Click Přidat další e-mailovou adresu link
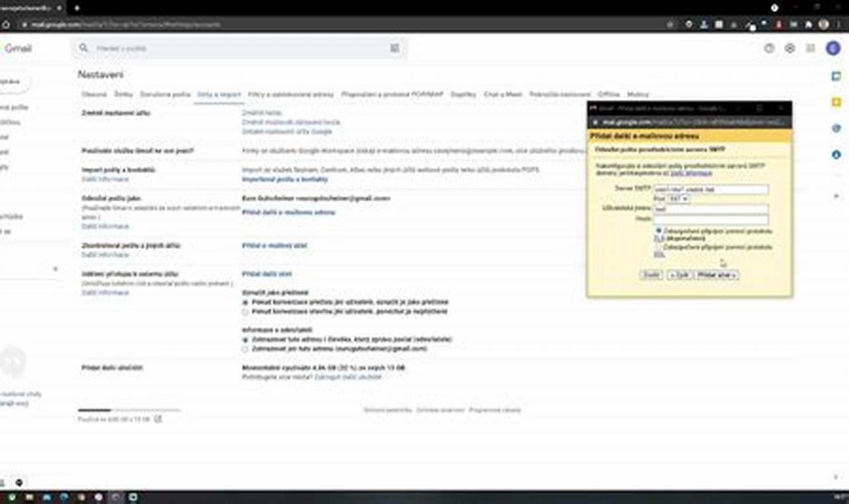 [289, 213]
